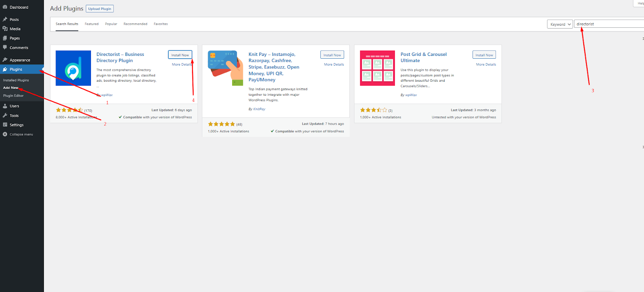Click the Tools wrench icon

click(x=5, y=115)
